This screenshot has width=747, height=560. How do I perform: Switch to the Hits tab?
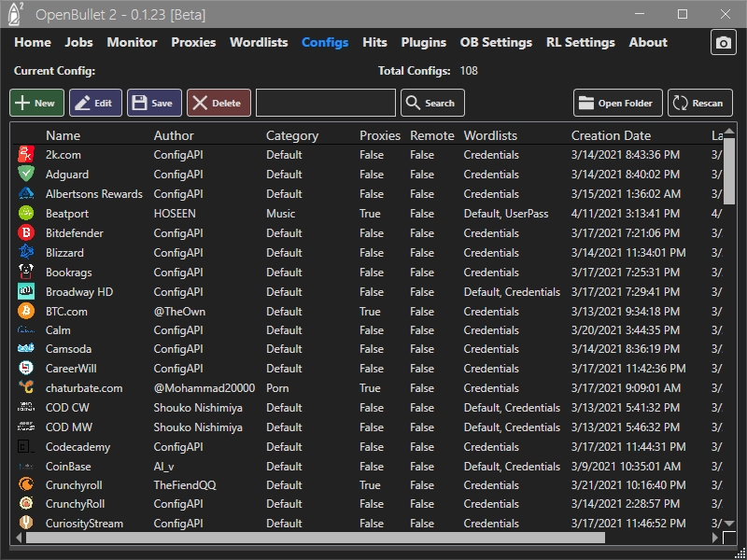click(373, 42)
